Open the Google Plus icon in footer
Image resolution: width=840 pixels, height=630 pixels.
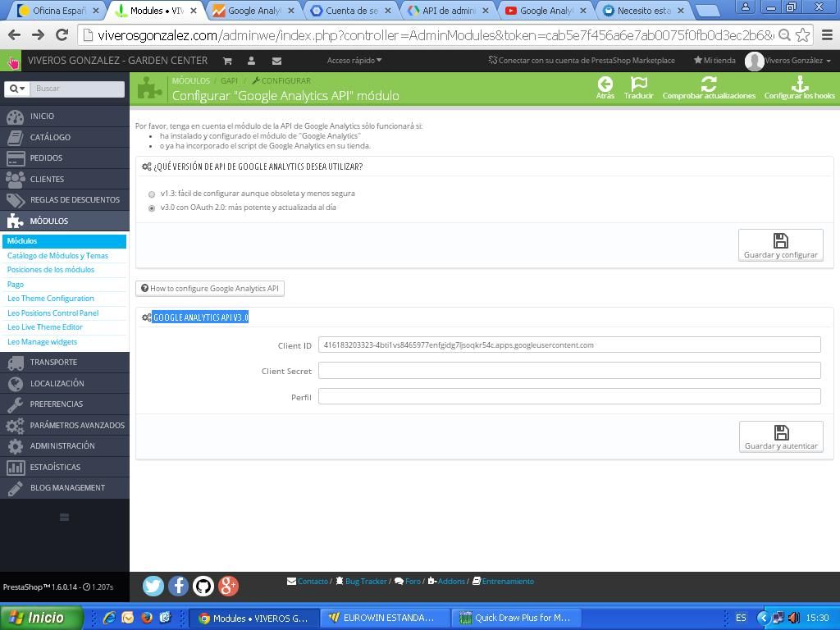(228, 586)
